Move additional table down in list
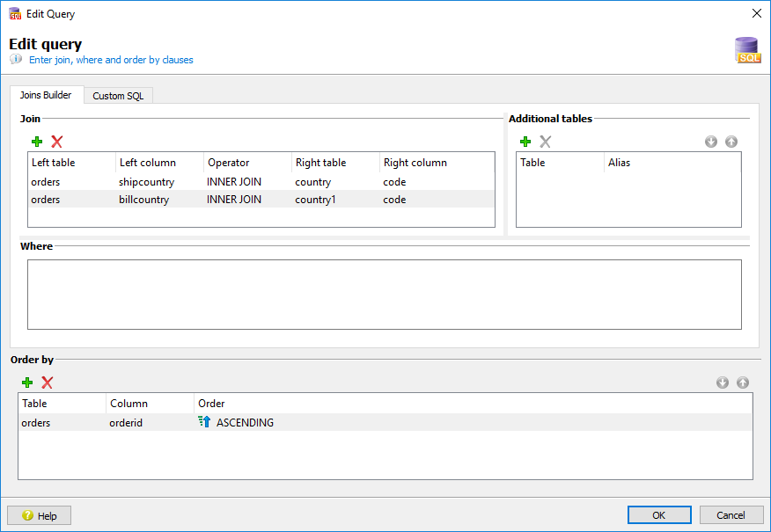The image size is (771, 532). point(711,142)
